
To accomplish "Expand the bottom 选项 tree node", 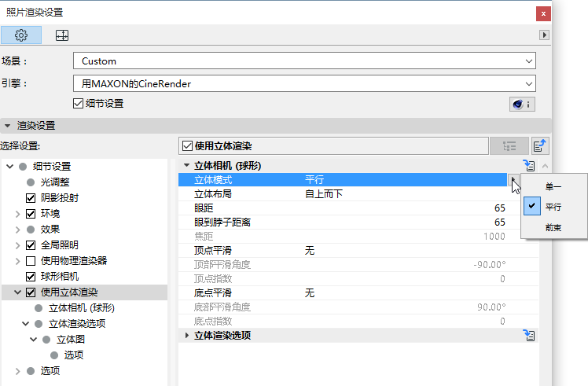I will pyautogui.click(x=17, y=371).
